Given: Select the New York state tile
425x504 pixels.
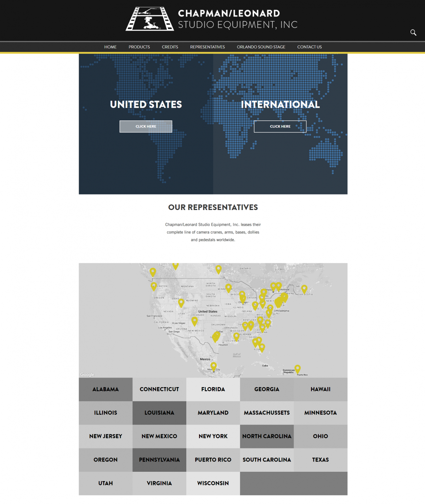Looking at the screenshot, I should [x=213, y=436].
